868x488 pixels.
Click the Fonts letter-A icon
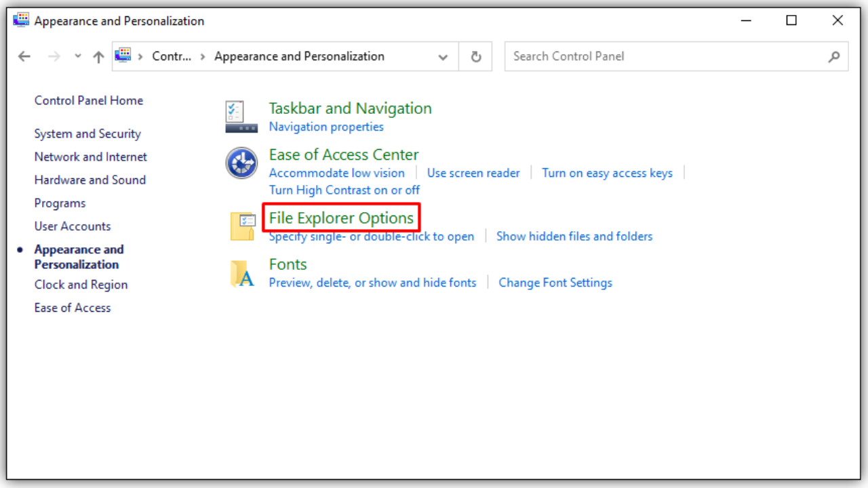[242, 273]
